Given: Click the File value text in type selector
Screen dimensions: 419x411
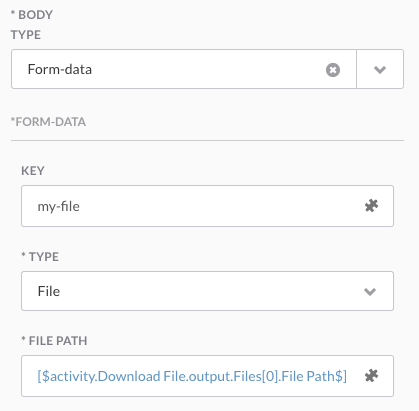Looking at the screenshot, I should coord(49,291).
